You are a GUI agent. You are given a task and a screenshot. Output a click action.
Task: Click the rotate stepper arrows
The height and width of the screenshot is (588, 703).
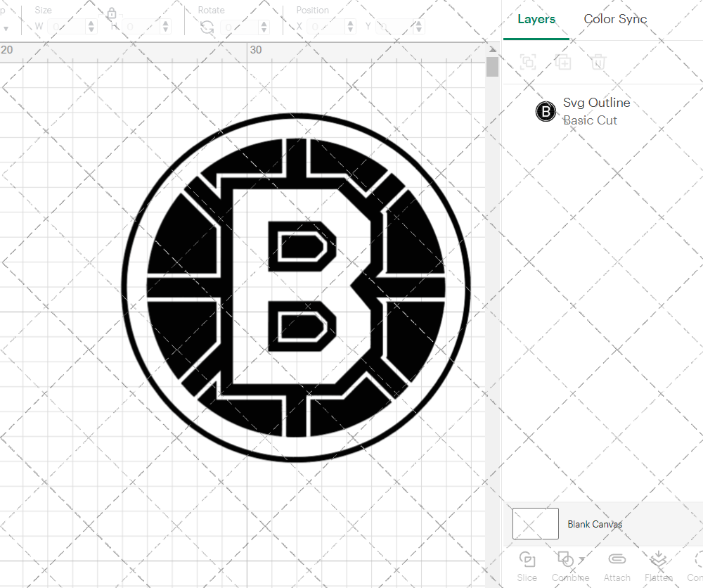pyautogui.click(x=264, y=27)
